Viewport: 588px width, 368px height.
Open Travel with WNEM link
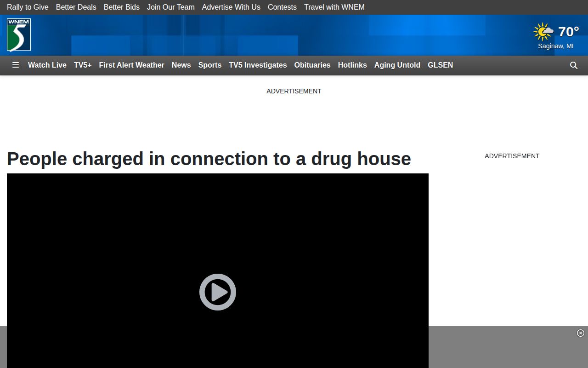click(x=334, y=7)
